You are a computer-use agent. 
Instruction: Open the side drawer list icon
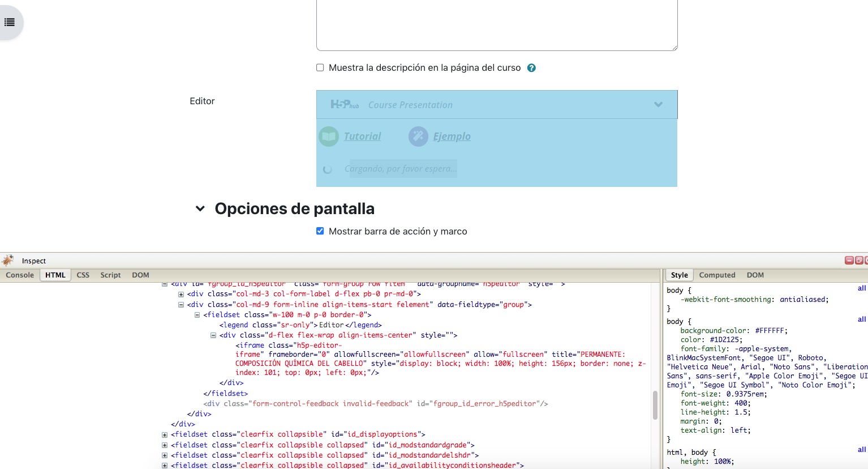click(x=10, y=23)
